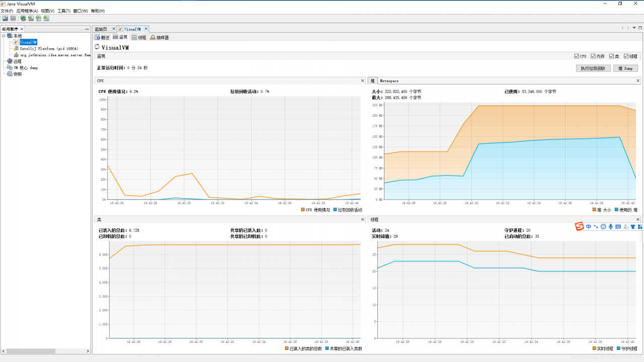Close the 应用程序 (Applications) panel tab
Screen dimensions: 644x362
[x=22, y=29]
